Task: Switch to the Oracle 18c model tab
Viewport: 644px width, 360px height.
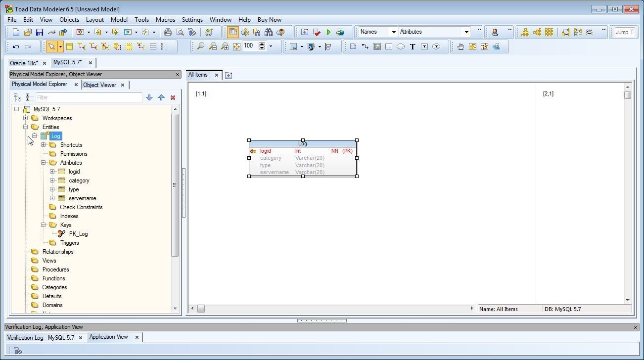Action: pyautogui.click(x=24, y=63)
